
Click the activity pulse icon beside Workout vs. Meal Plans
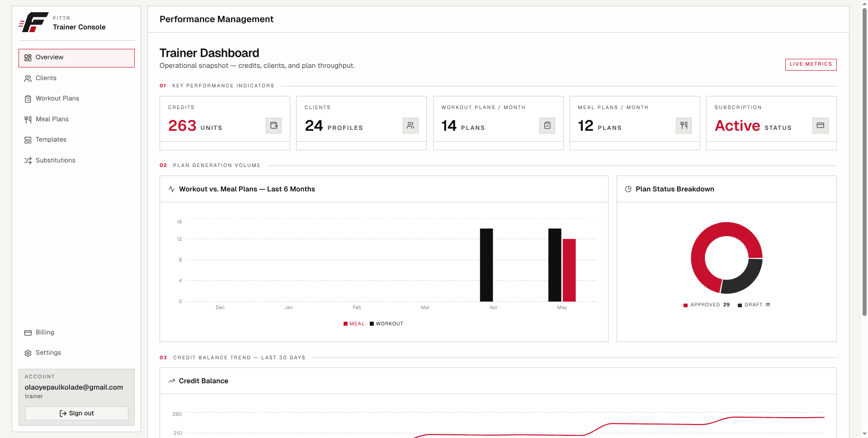pyautogui.click(x=172, y=189)
